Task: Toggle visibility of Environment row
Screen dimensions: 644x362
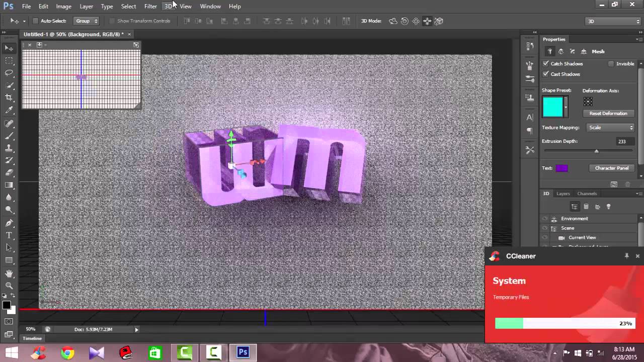Action: (x=544, y=219)
